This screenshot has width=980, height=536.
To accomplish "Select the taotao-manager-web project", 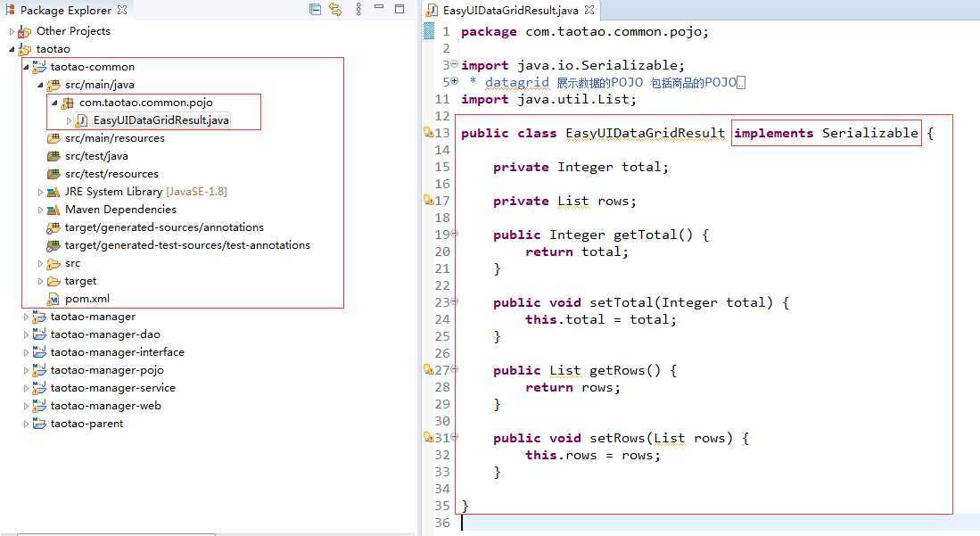I will [105, 406].
